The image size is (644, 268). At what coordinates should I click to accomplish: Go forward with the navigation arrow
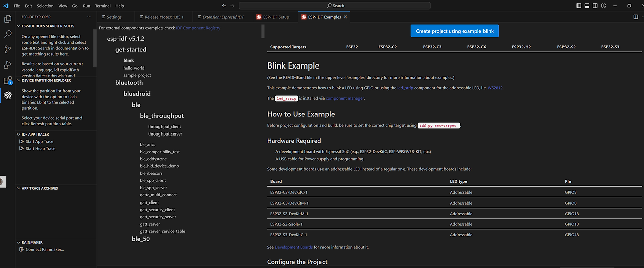(x=233, y=6)
